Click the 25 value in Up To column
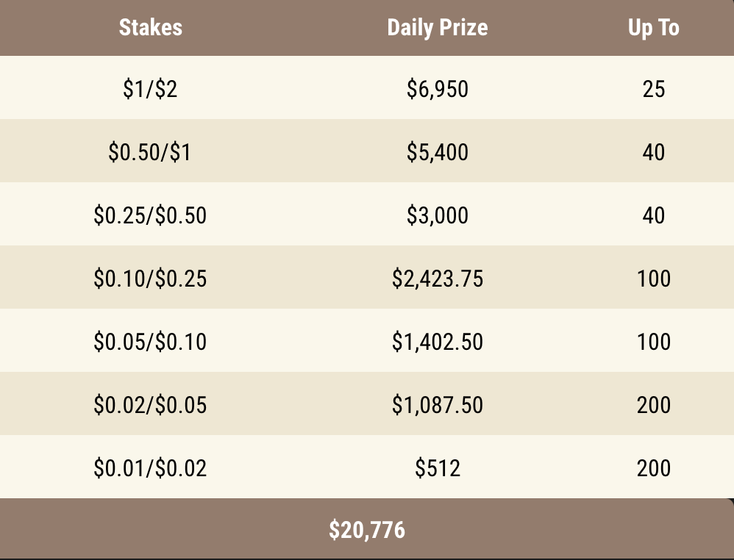 [653, 89]
